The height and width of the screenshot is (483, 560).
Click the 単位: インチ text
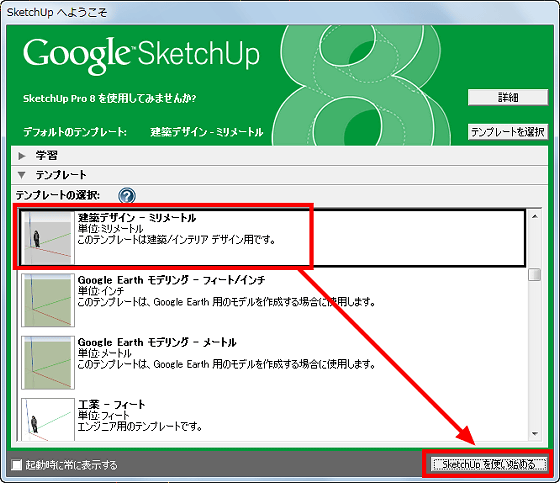pos(101,291)
